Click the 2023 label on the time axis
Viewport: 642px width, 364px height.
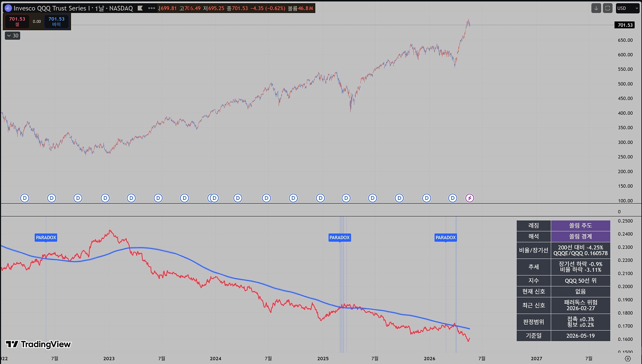109,359
